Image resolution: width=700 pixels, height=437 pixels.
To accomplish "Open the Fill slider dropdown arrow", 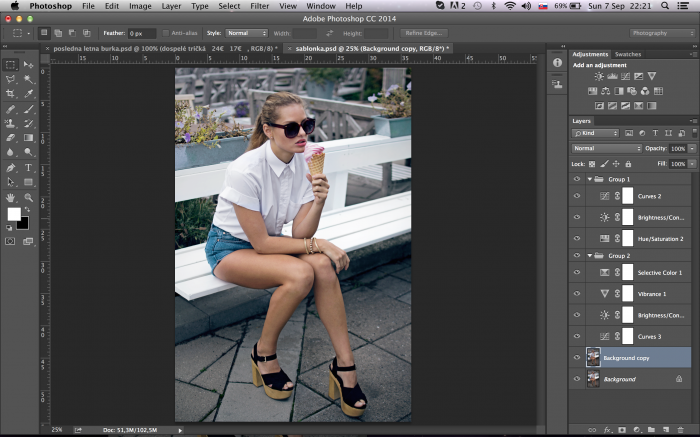I will point(692,164).
